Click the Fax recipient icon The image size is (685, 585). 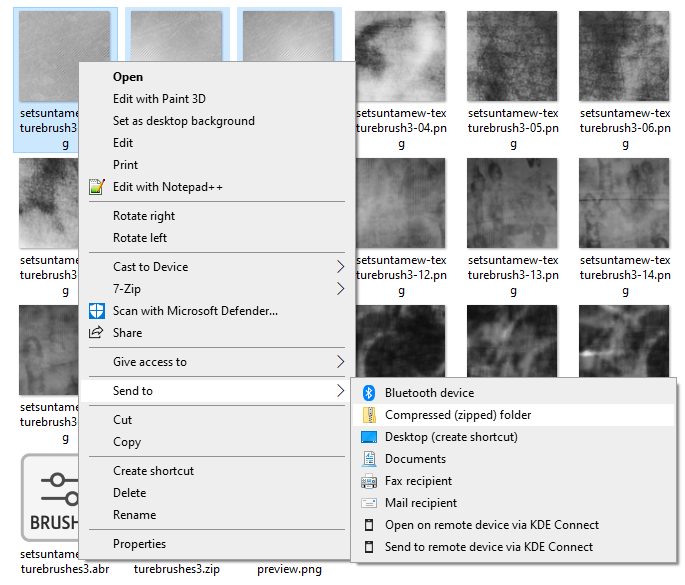coord(368,481)
